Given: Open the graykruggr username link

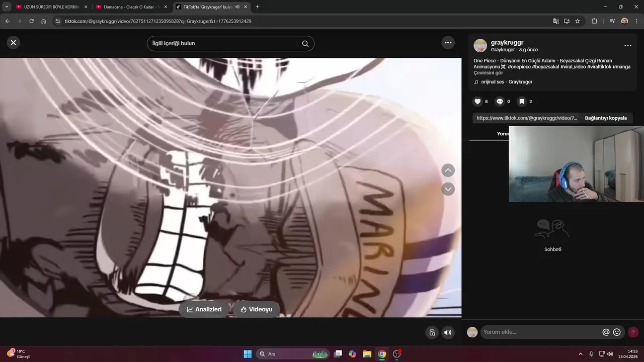Looking at the screenshot, I should click(507, 43).
